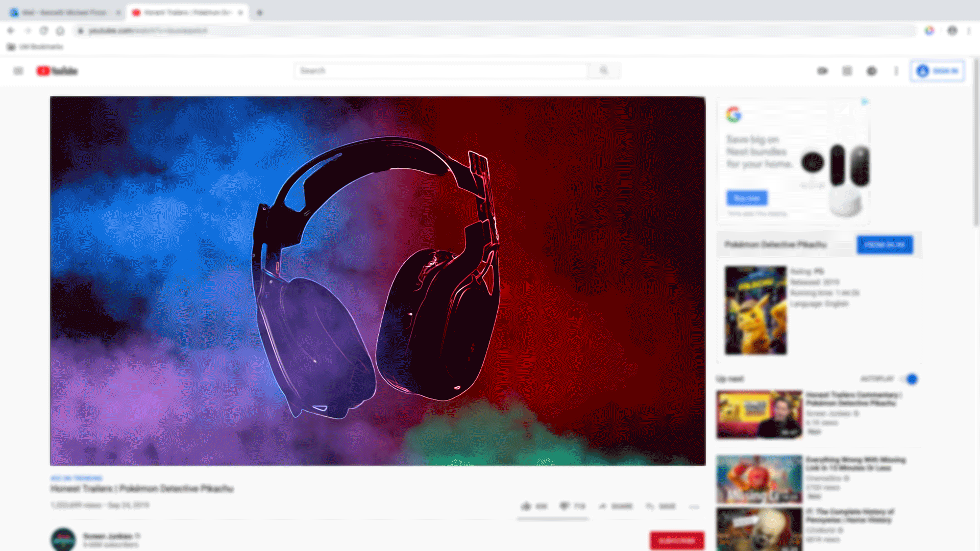Open a new browser tab

[259, 13]
